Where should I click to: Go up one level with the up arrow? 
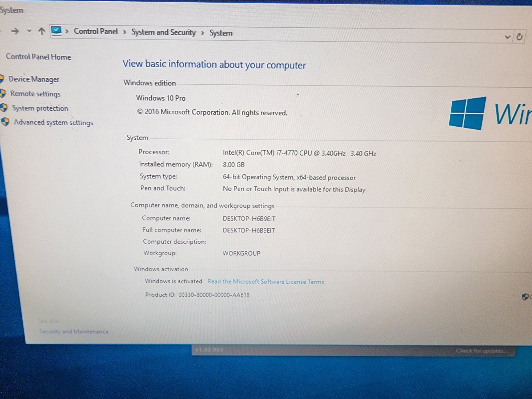point(42,31)
